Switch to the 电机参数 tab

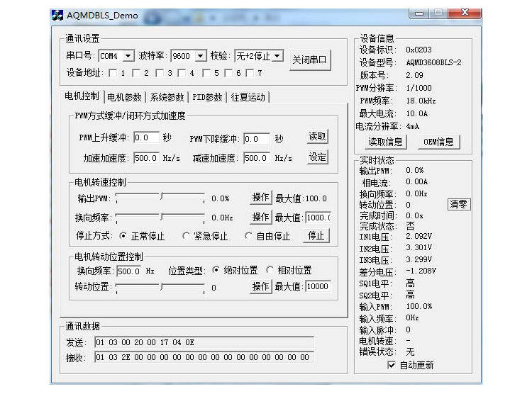tap(124, 97)
